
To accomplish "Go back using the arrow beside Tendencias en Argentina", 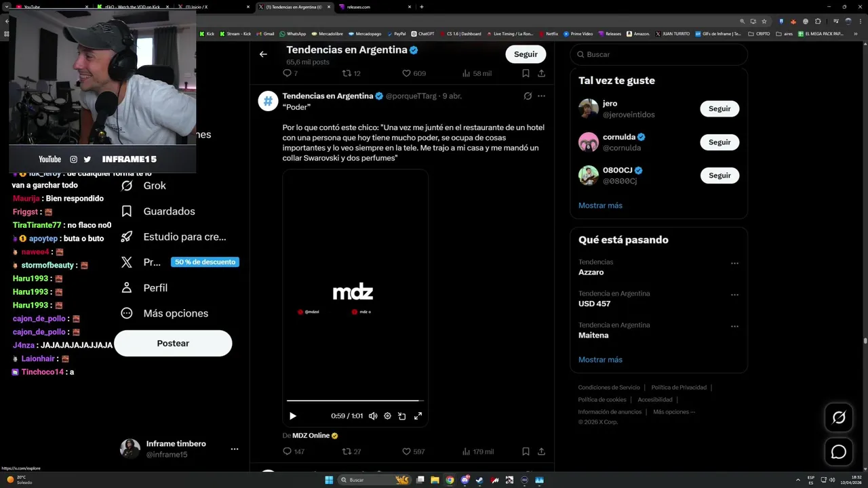I will 263,54.
